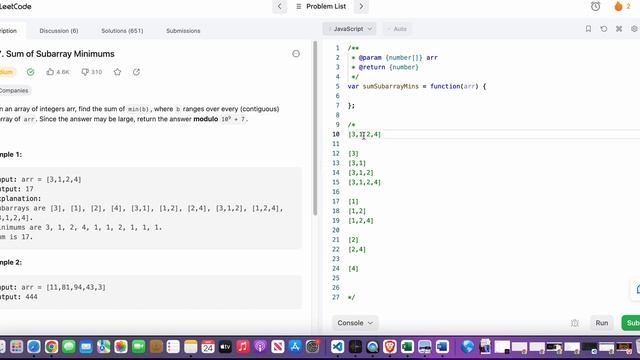The image size is (640, 360).
Task: Click the debugger bug icon next to Run
Action: pos(575,323)
